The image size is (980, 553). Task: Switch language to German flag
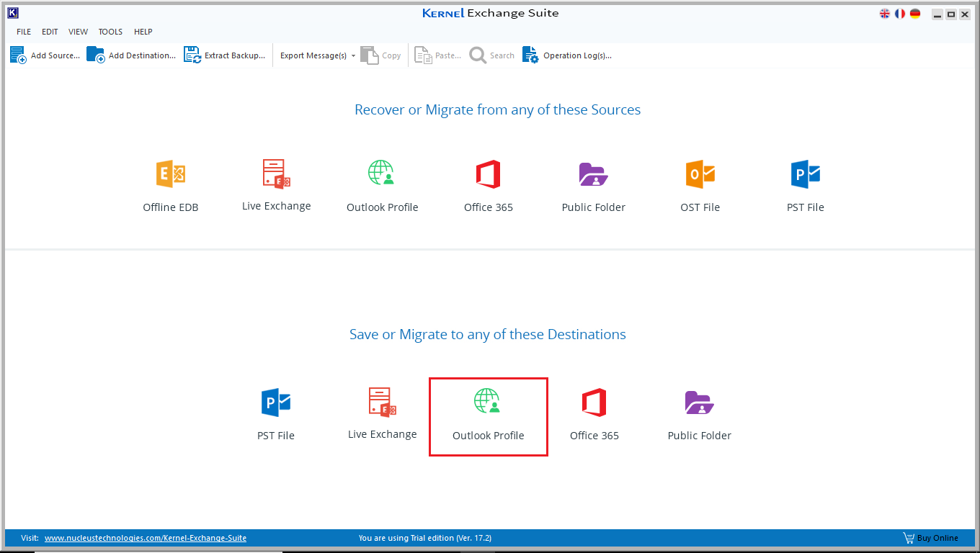[x=915, y=14]
